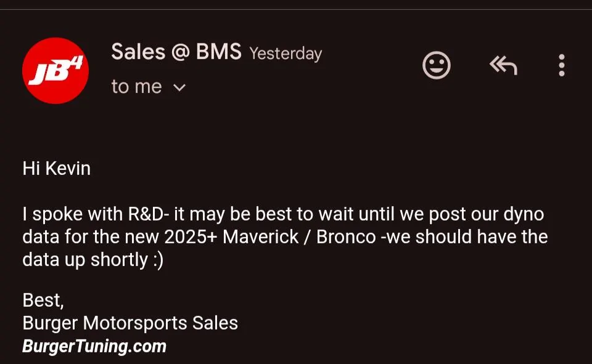Screen dimensions: 592x364
Task: Click the '2025+ Maverick / Bronco' text
Action: point(270,237)
